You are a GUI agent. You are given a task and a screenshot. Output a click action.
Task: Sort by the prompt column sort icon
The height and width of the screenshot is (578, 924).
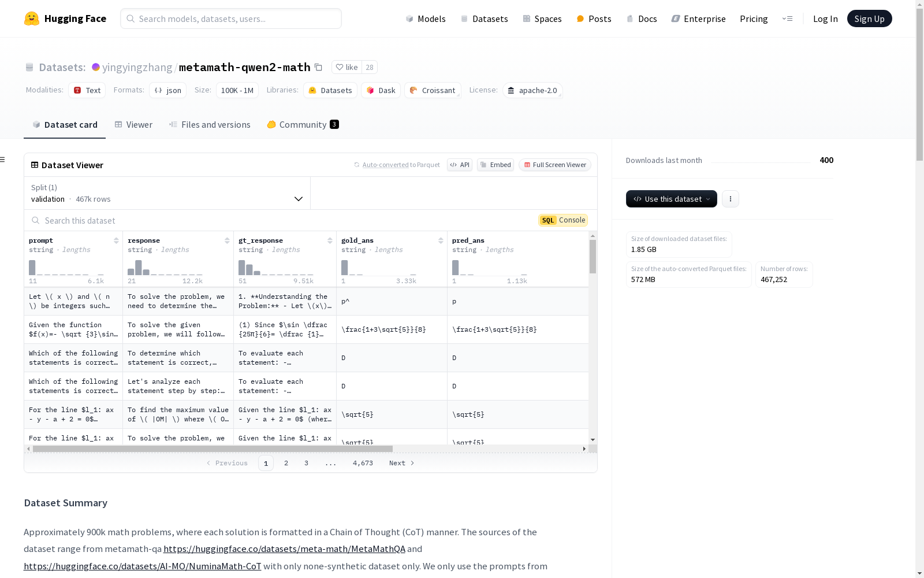(116, 240)
